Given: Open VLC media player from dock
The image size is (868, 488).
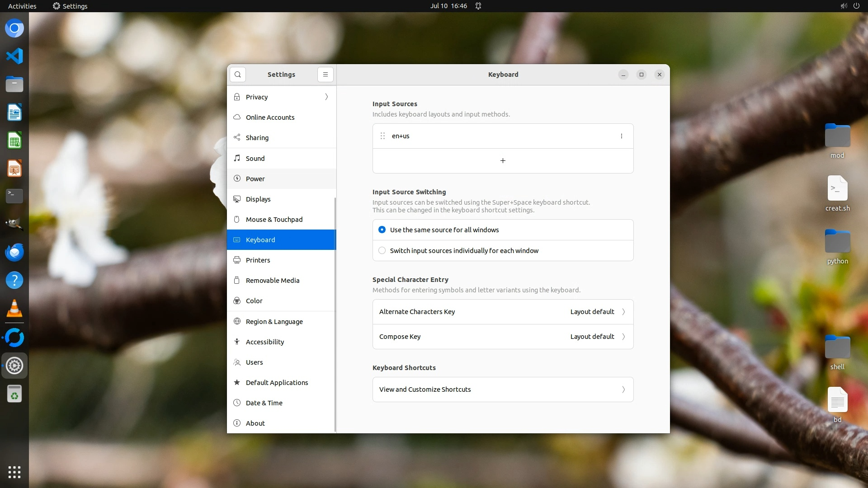Looking at the screenshot, I should 14,309.
